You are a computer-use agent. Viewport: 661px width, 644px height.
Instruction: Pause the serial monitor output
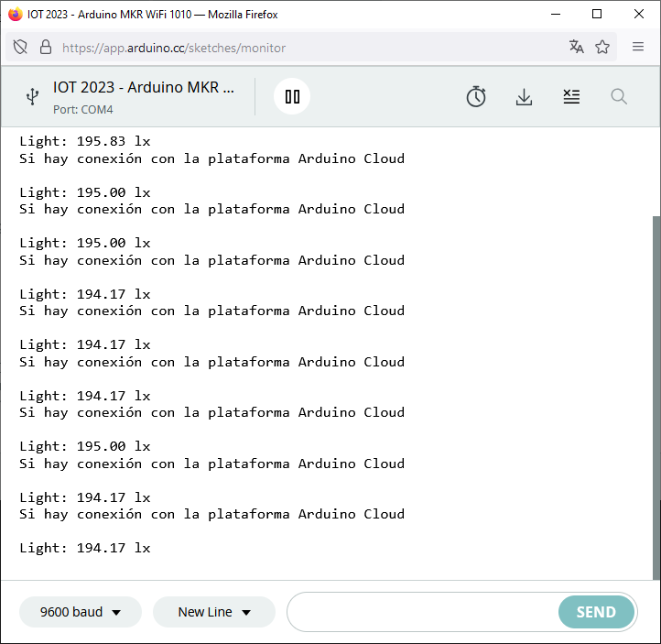pyautogui.click(x=292, y=96)
